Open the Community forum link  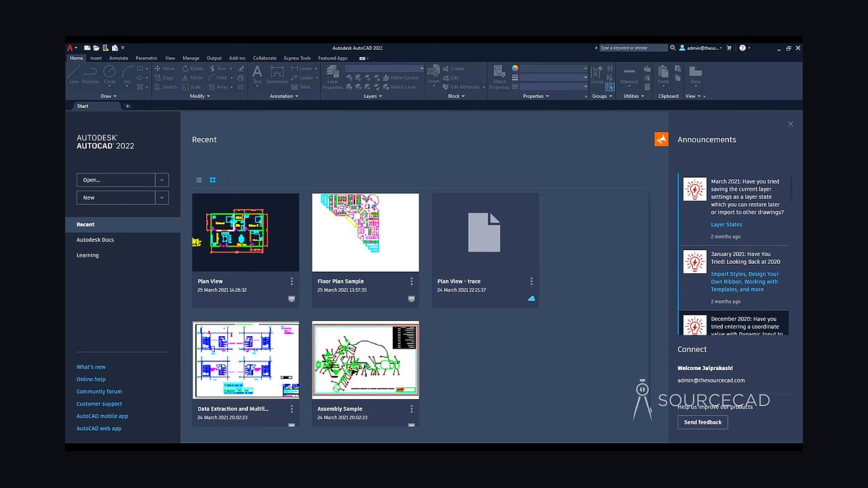99,391
